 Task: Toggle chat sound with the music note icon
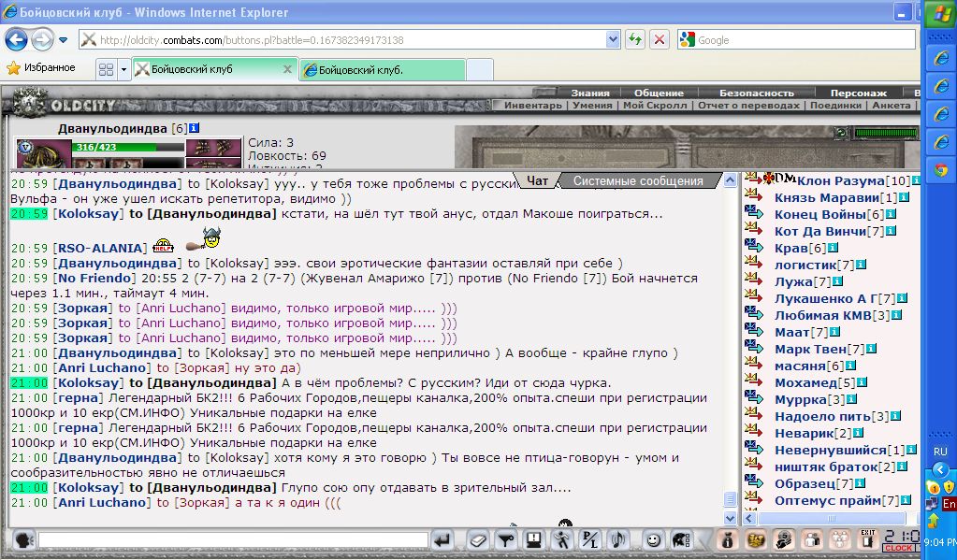point(617,539)
